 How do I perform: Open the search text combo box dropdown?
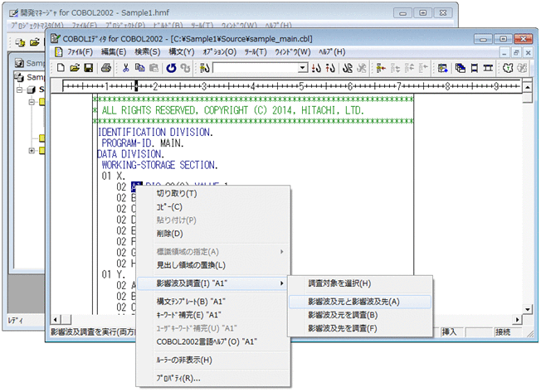click(x=303, y=68)
